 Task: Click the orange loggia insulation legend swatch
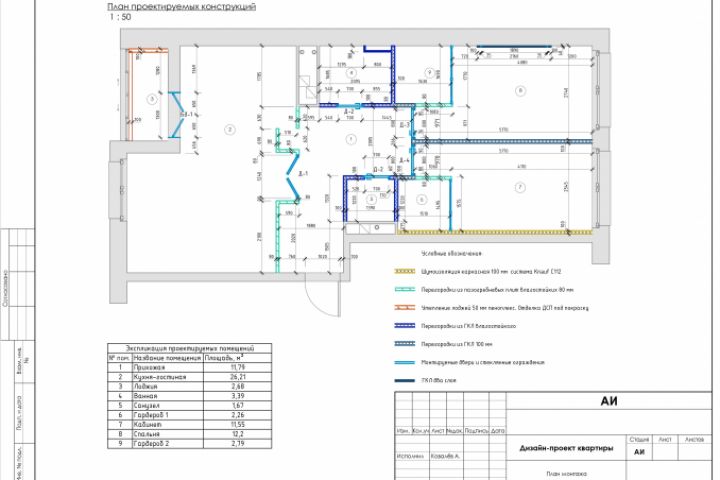pyautogui.click(x=405, y=308)
